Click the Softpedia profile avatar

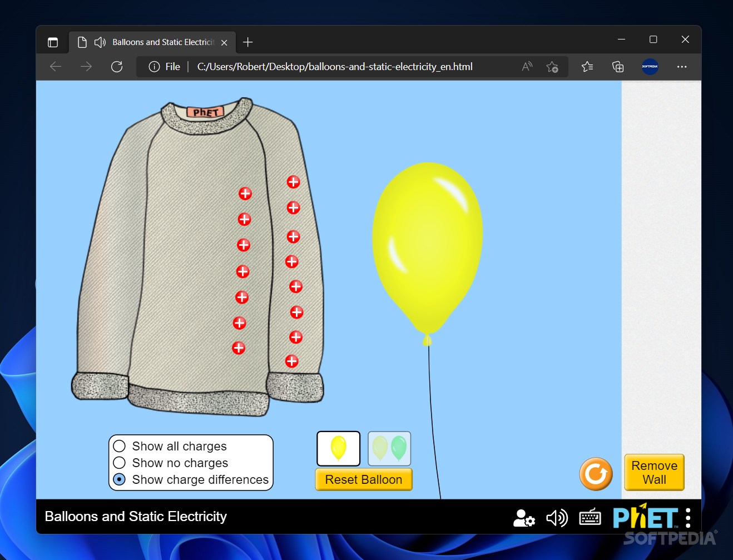tap(650, 67)
